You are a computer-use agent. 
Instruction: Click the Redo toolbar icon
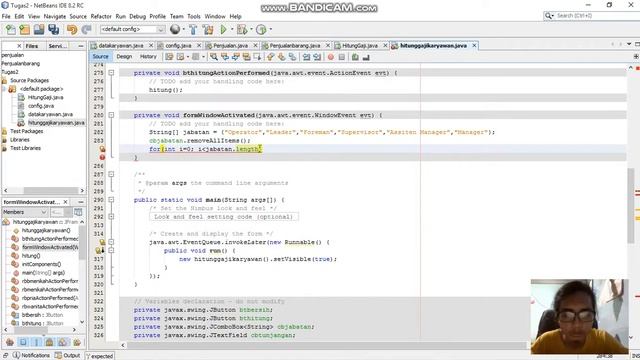[x=86, y=29]
